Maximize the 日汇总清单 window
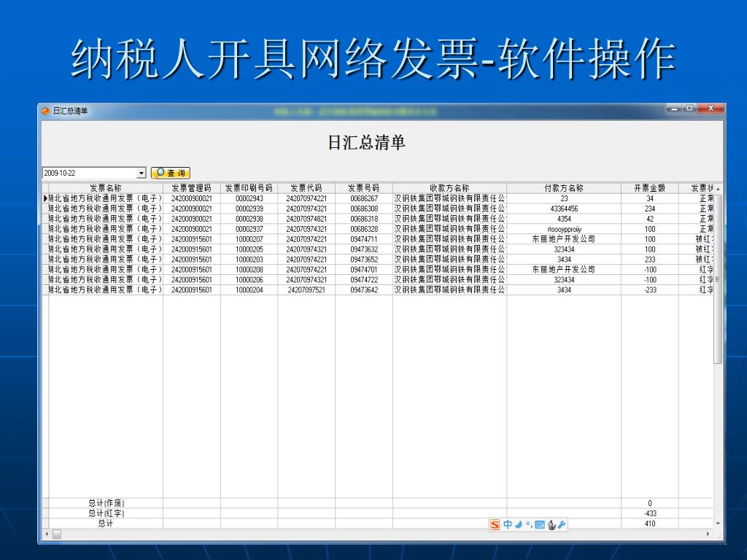The width and height of the screenshot is (747, 560). coord(689,109)
